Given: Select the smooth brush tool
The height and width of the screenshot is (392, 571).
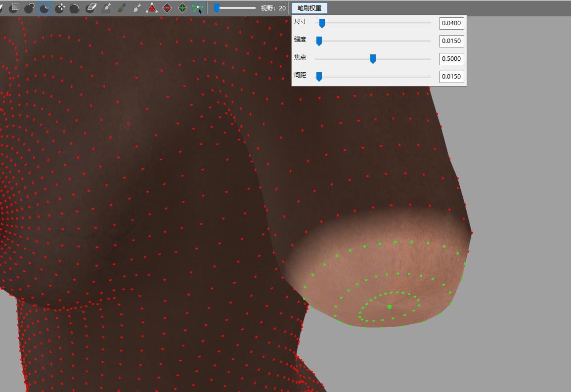Looking at the screenshot, I should (75, 8).
